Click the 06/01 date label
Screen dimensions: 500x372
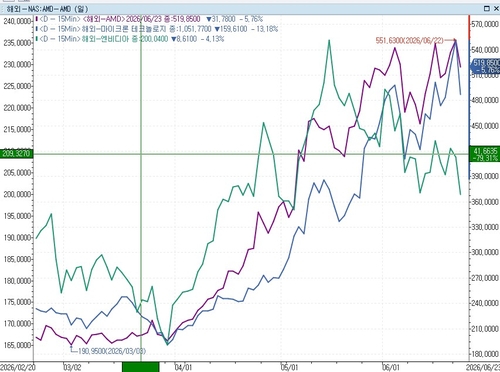pos(391,367)
